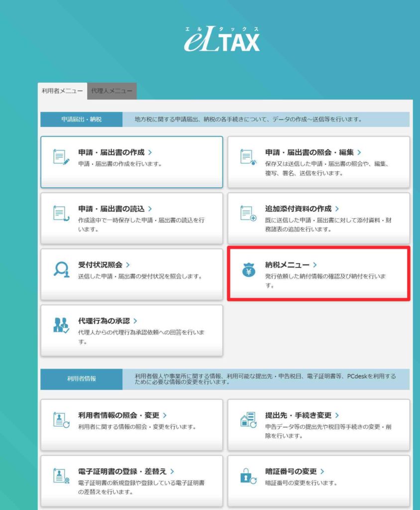Click the chevron after 暗証番号の変更
420x510 pixels.
[x=322, y=471]
